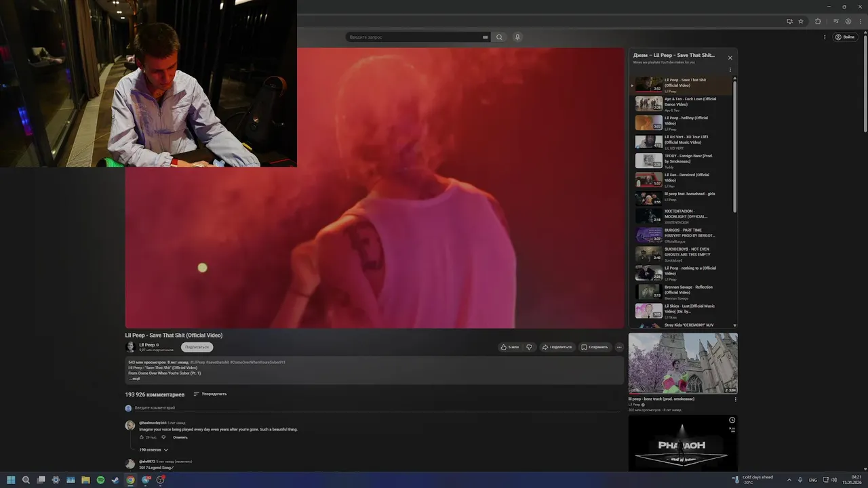Dislike the comment by @heelmoxley365
Screen dimensions: 868x488
click(163, 437)
